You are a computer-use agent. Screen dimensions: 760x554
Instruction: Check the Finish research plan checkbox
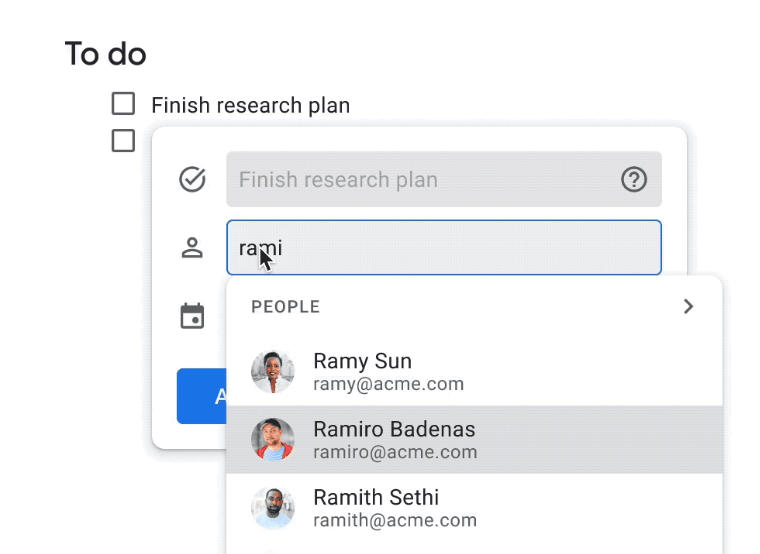pos(123,103)
